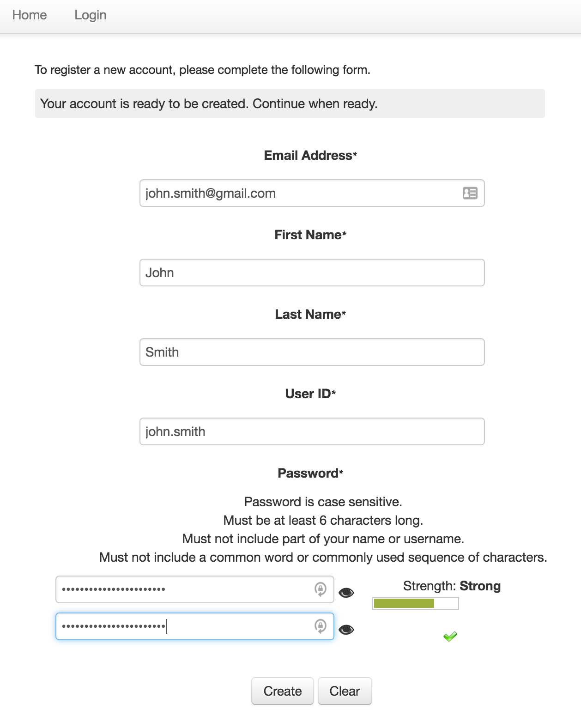Click password generator icon in first password field

tap(320, 589)
